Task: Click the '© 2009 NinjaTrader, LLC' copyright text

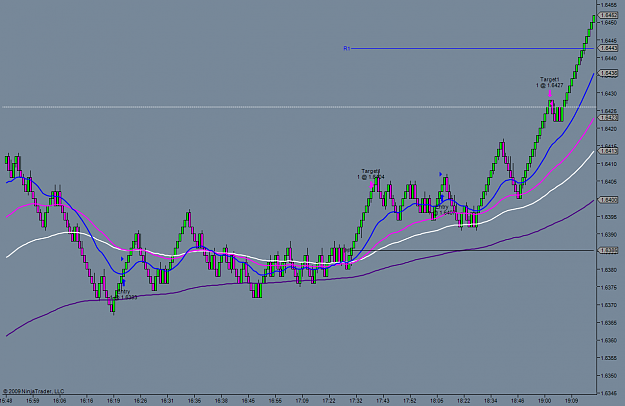Action: point(34,391)
